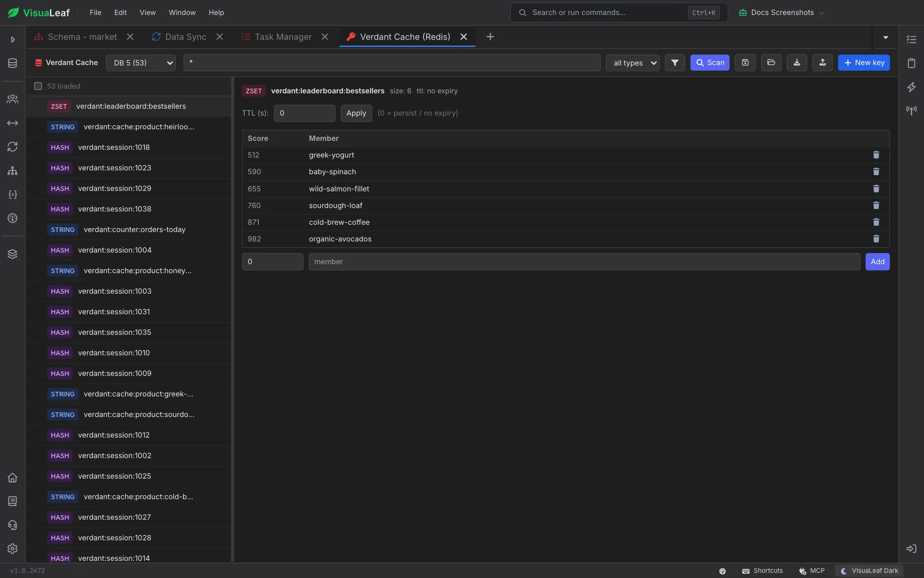Open the layers stack sidebar icon
924x578 pixels.
12,254
